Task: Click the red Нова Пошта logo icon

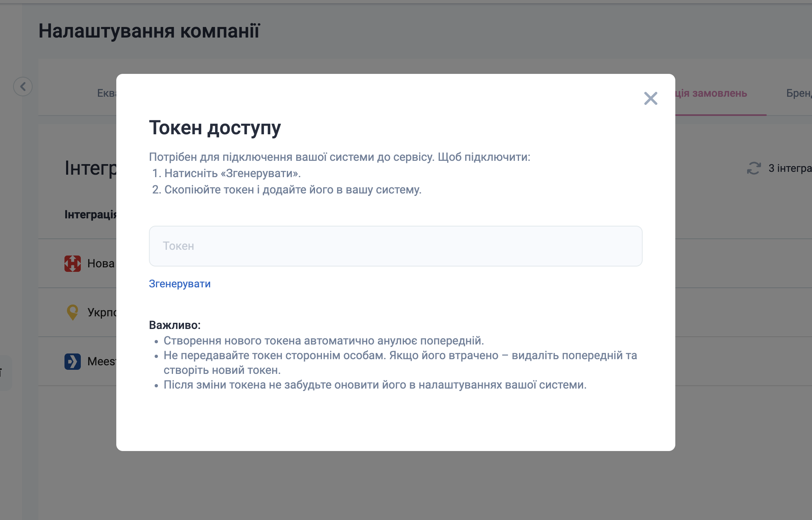Action: point(73,263)
